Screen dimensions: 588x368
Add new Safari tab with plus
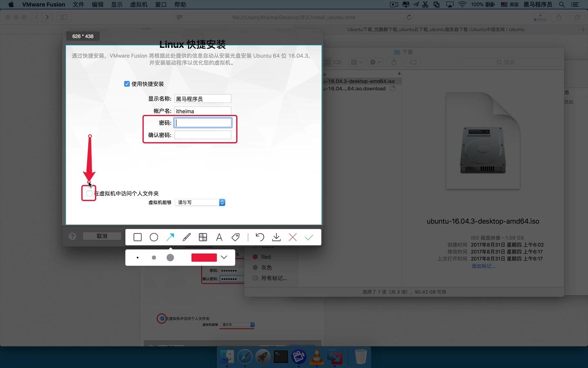583,29
